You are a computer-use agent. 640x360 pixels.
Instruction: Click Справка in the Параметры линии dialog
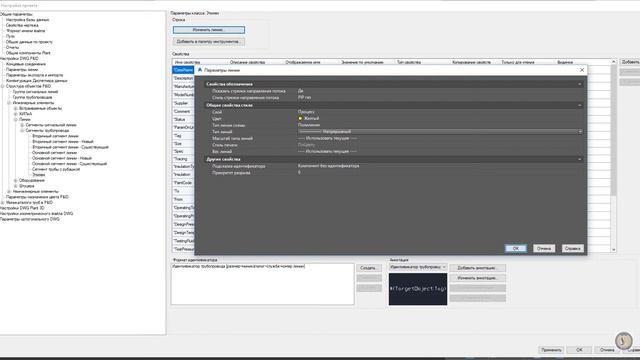(573, 248)
